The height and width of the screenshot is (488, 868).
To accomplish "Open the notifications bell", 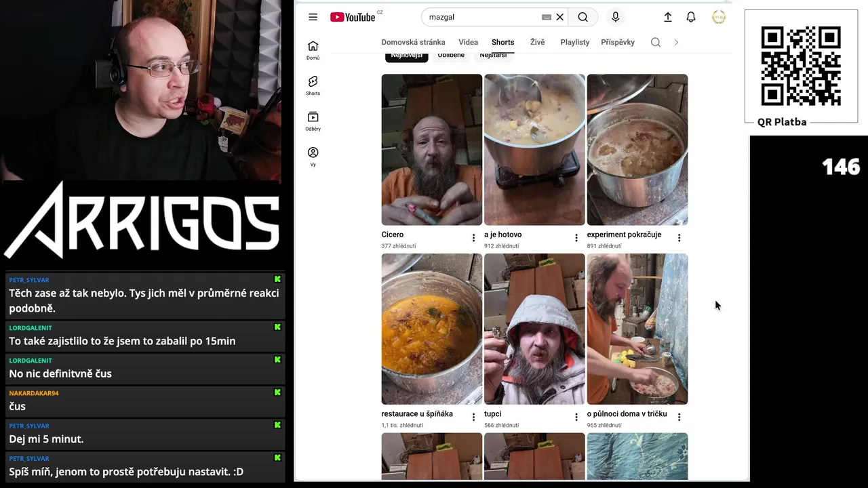I will [x=691, y=17].
